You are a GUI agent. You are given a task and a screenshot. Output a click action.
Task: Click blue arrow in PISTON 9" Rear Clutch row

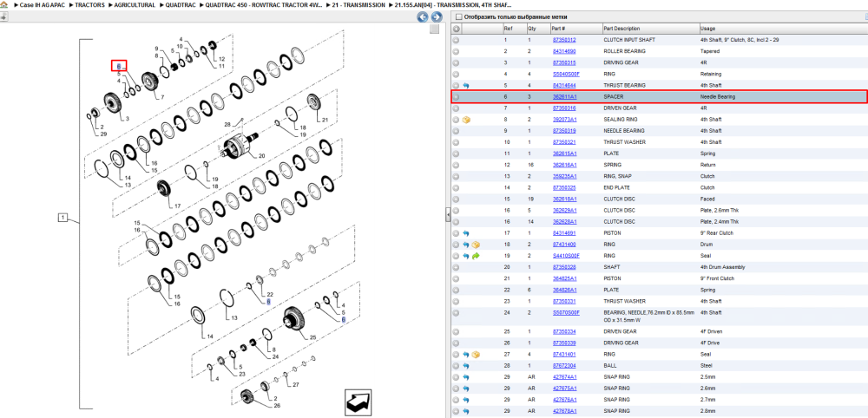465,233
